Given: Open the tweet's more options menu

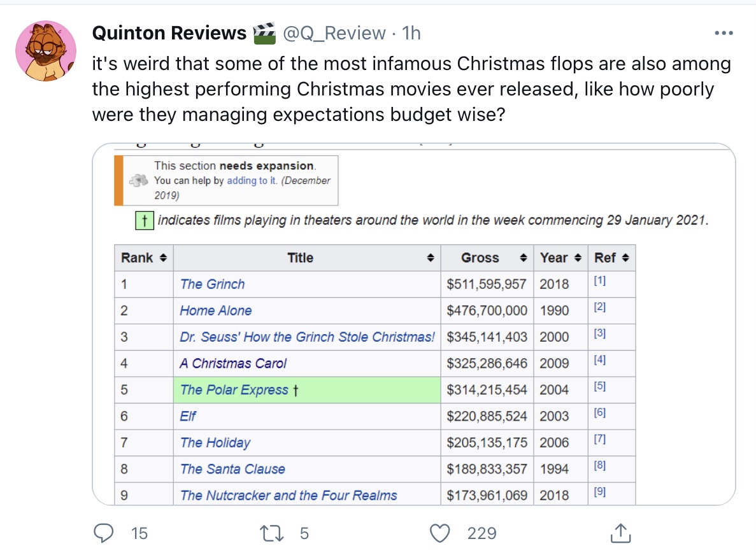Looking at the screenshot, I should [x=724, y=32].
